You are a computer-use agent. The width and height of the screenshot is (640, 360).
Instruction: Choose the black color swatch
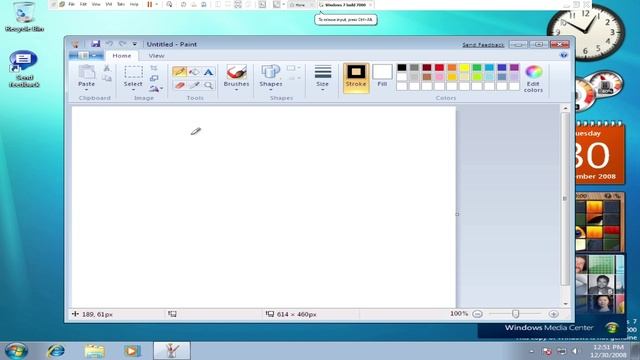[402, 67]
